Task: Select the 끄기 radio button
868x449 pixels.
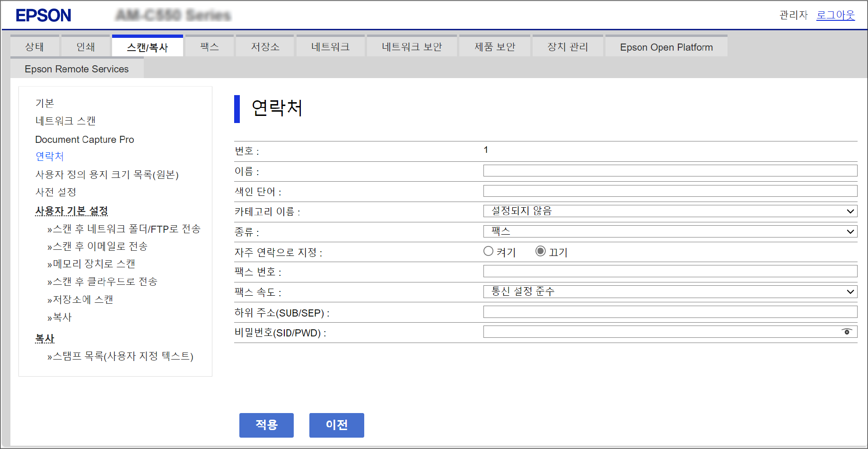Action: (x=540, y=251)
